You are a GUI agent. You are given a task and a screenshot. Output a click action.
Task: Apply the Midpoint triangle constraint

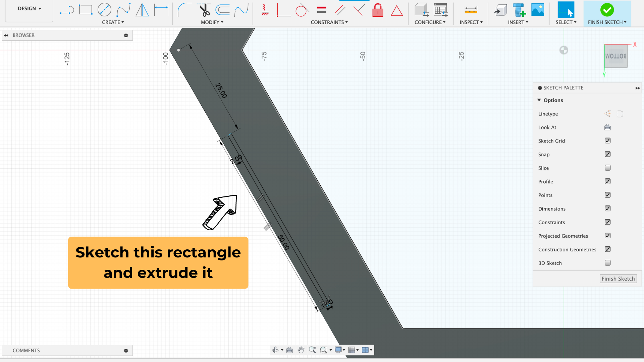(397, 11)
